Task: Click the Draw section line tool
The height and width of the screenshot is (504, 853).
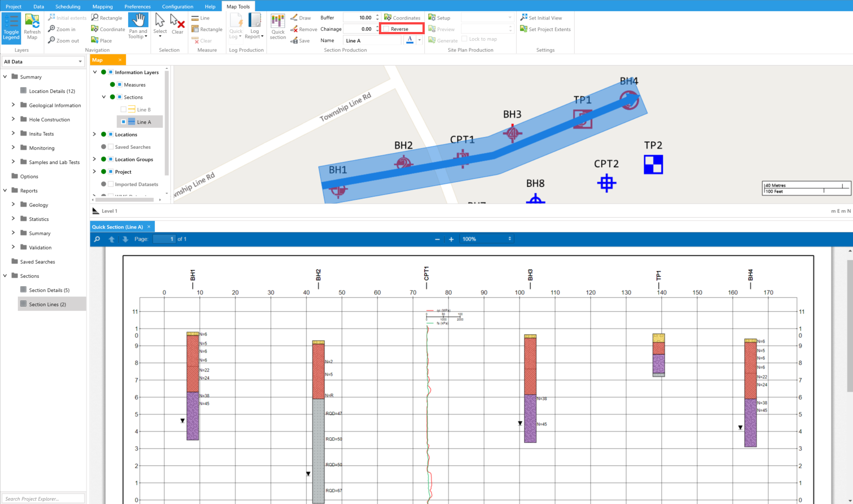Action: (x=301, y=18)
